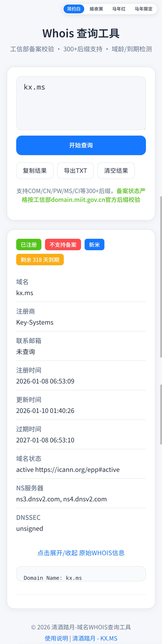Clear results with 清空结果
The height and width of the screenshot is (644, 162).
coord(116,171)
